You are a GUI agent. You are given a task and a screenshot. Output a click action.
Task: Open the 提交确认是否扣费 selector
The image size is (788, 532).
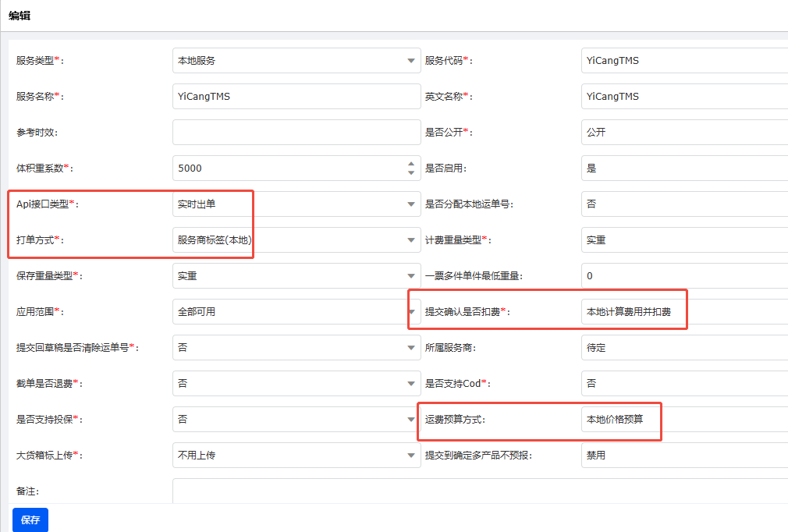tap(683, 312)
